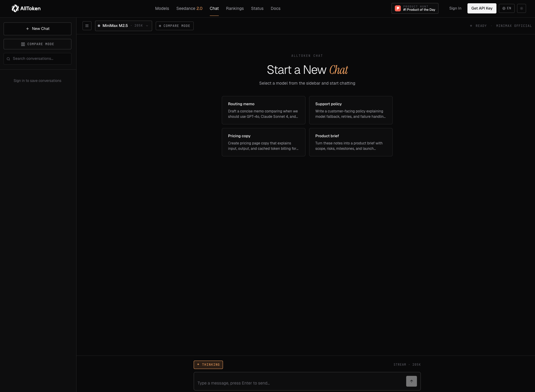Image resolution: width=535 pixels, height=392 pixels.
Task: Click the MINIMAX OFFICIAL status label
Action: [514, 26]
